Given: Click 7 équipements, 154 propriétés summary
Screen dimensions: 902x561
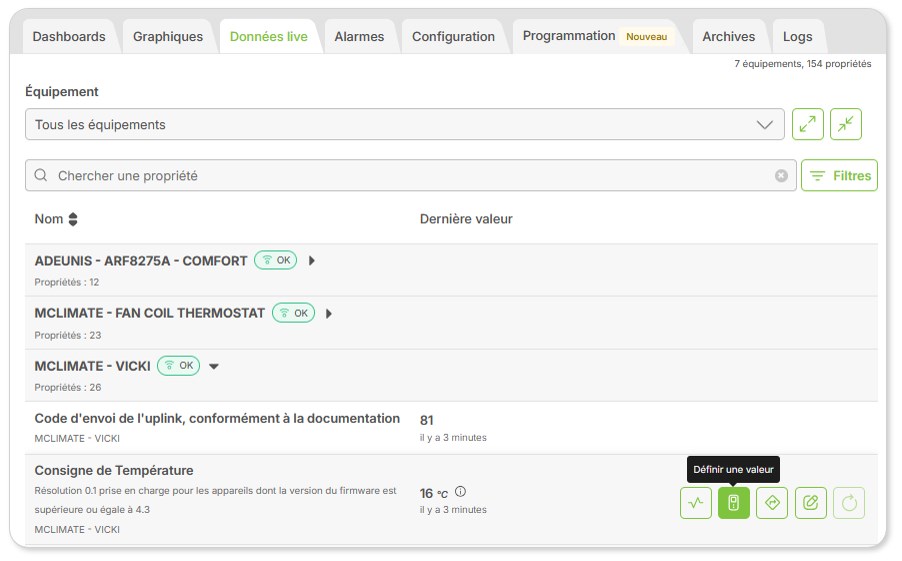Looking at the screenshot, I should pyautogui.click(x=802, y=64).
